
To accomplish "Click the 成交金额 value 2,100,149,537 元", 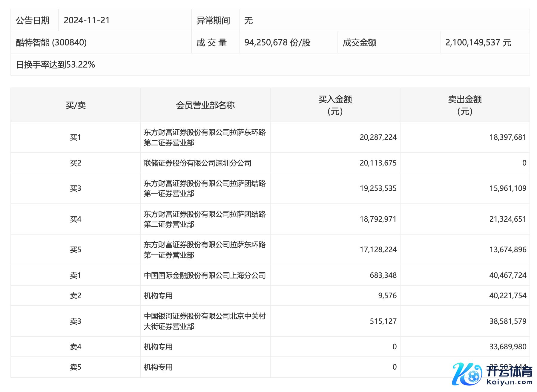I will (478, 42).
